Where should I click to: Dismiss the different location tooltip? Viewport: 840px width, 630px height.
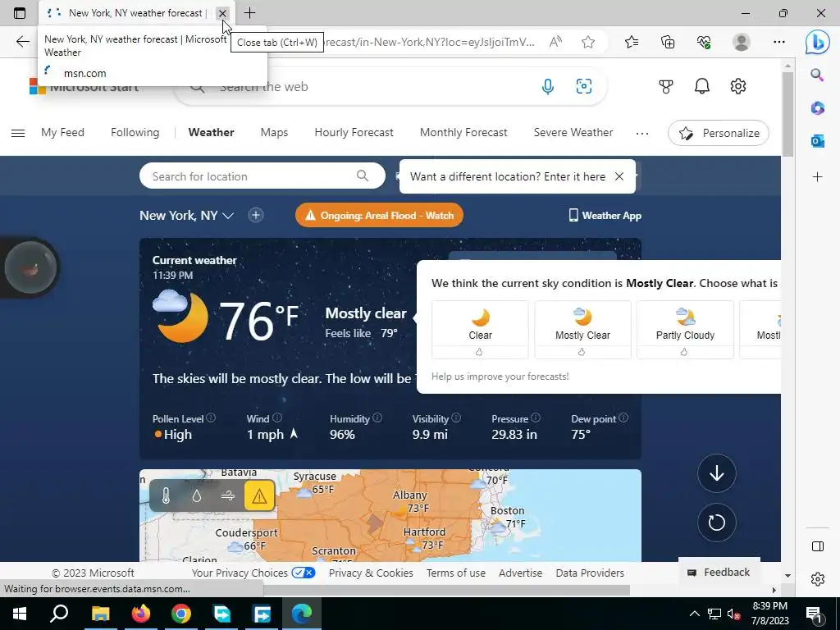619,176
